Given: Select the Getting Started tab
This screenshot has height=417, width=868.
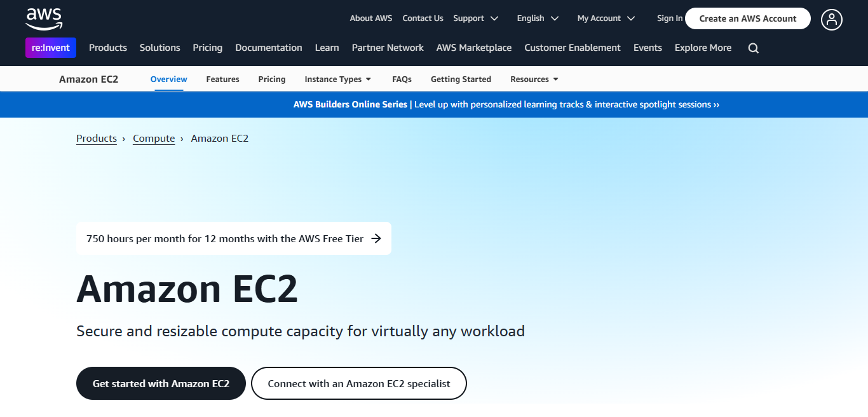Looking at the screenshot, I should click(461, 79).
